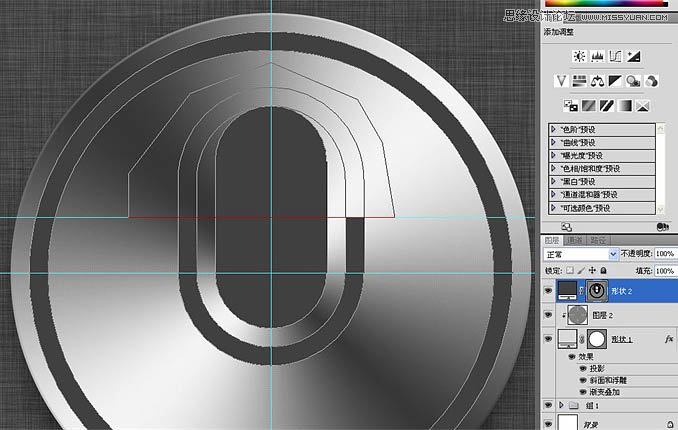
Task: Add a Gradient Map adjustment icon
Action: point(624,106)
